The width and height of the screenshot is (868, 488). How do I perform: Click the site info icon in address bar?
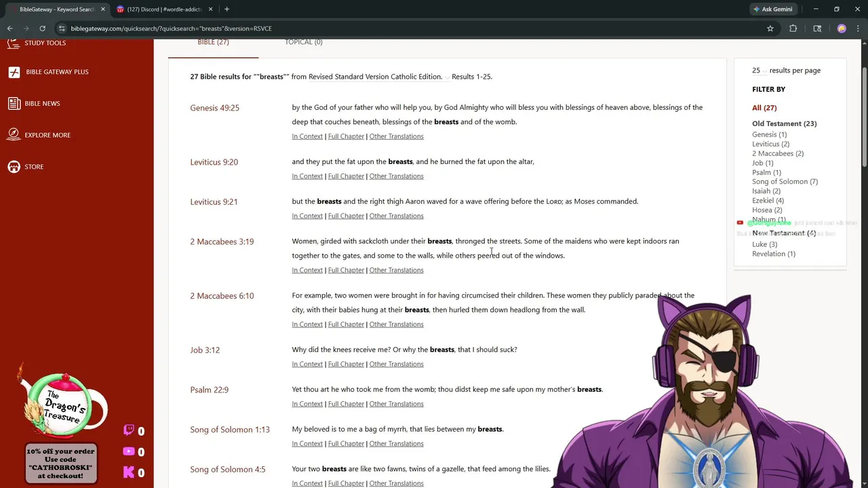62,28
